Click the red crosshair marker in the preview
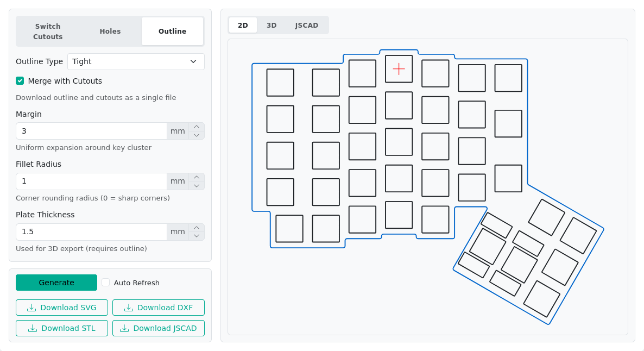Image resolution: width=644 pixels, height=351 pixels. pos(399,69)
